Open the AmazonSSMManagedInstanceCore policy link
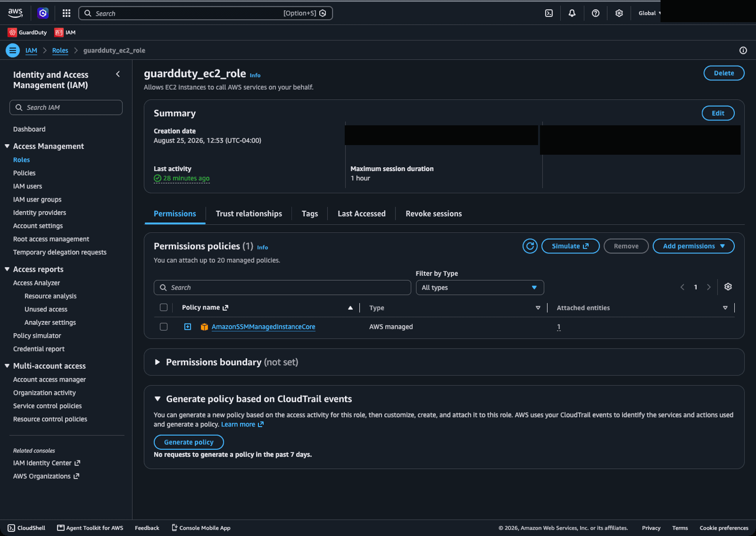Screen dimensions: 756x536 click(x=263, y=327)
